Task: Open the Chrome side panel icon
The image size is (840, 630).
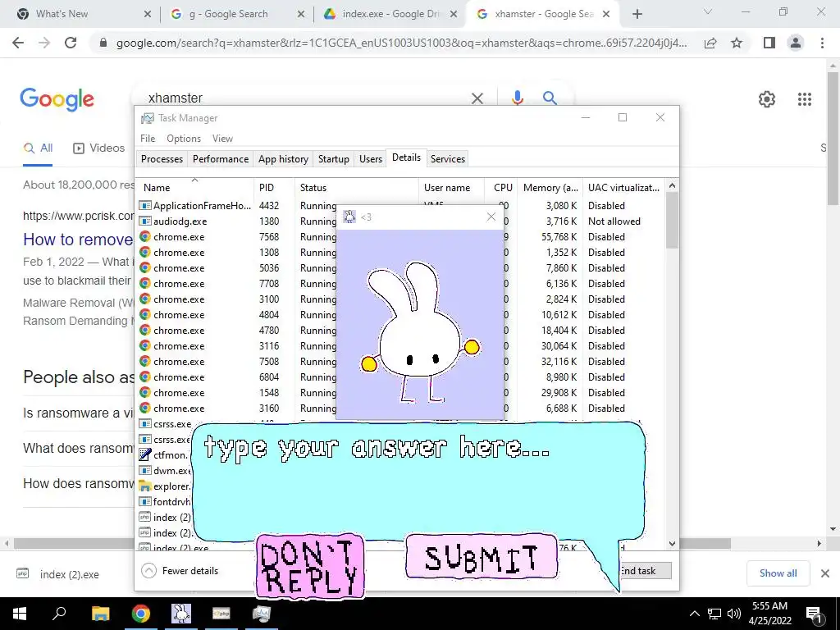Action: tap(769, 43)
